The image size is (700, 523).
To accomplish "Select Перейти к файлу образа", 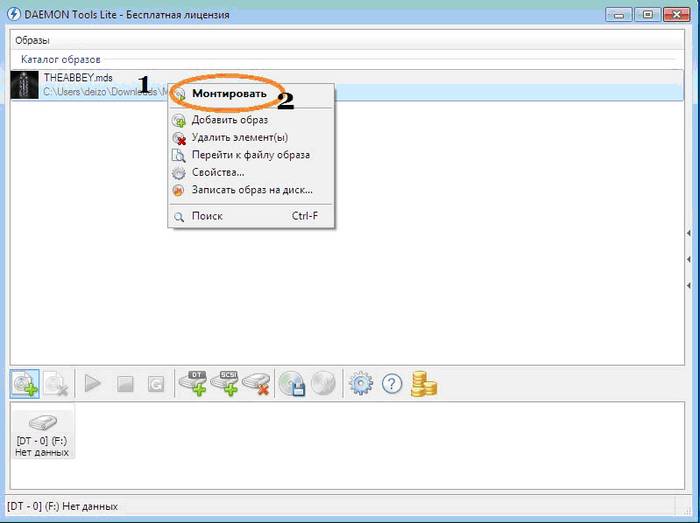I will click(x=250, y=155).
